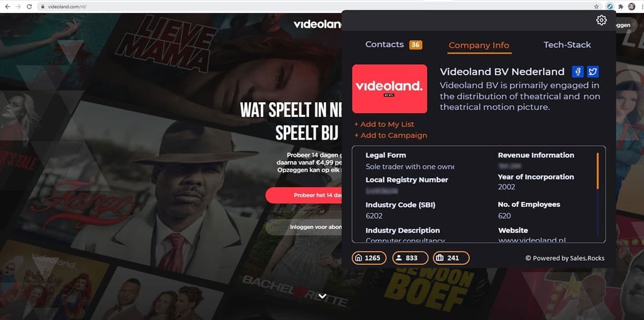
Task: Click + Add to My List
Action: click(384, 124)
